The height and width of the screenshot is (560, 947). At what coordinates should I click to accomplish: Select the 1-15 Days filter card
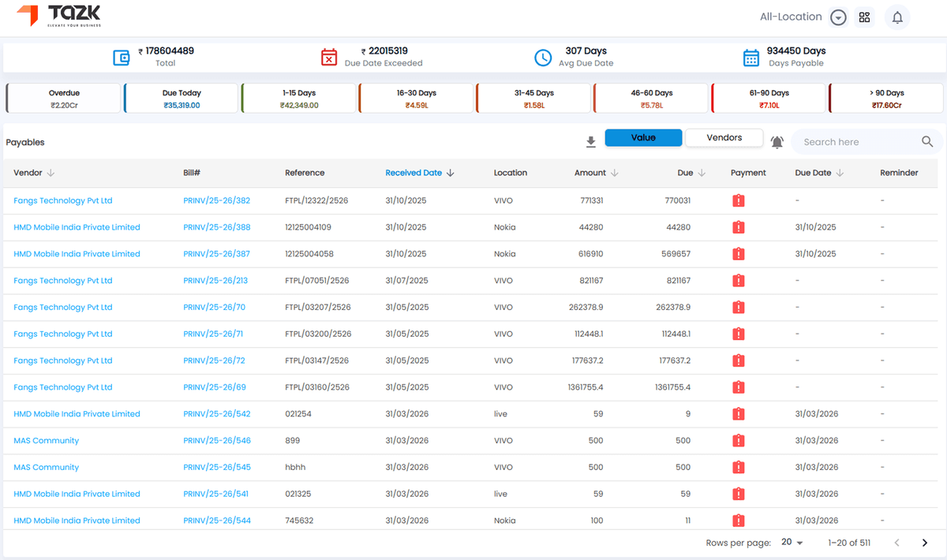coord(299,99)
